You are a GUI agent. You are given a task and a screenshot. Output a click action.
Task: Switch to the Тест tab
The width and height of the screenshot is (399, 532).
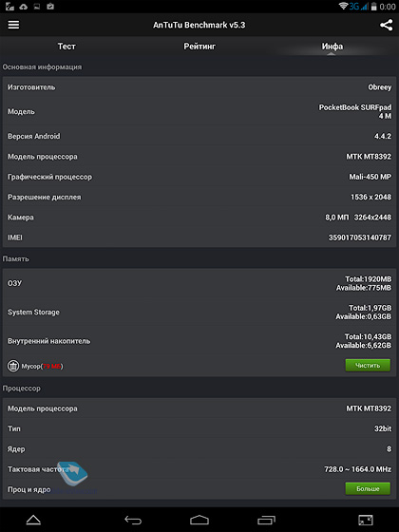point(66,47)
